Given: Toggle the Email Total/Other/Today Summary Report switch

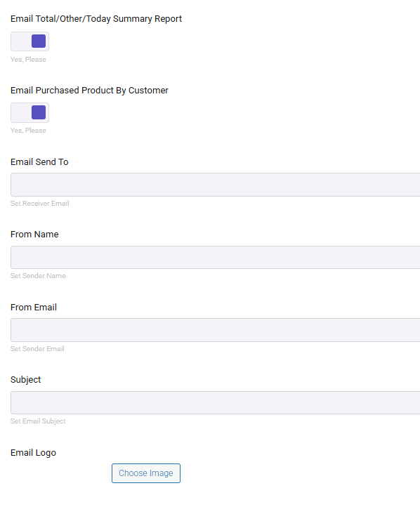Looking at the screenshot, I should (x=29, y=41).
